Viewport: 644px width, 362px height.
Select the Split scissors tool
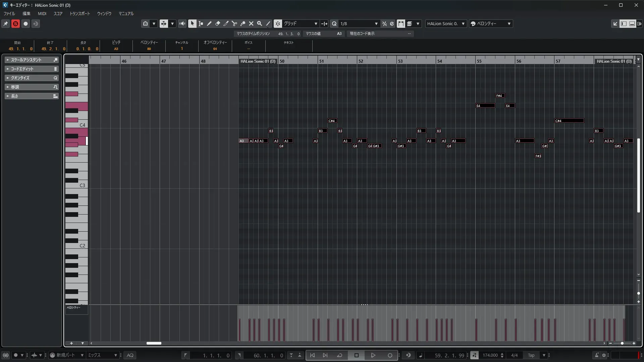click(234, 23)
